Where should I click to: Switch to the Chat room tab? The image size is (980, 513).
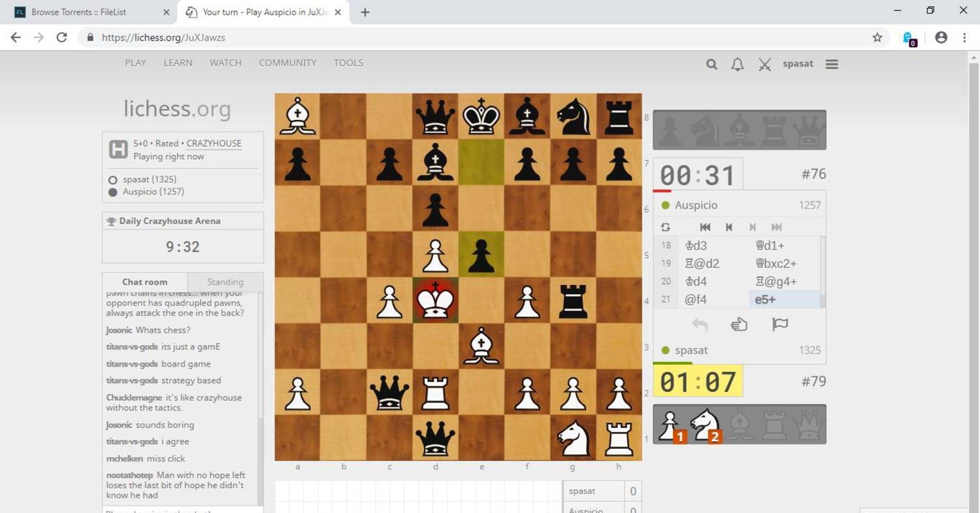(144, 282)
